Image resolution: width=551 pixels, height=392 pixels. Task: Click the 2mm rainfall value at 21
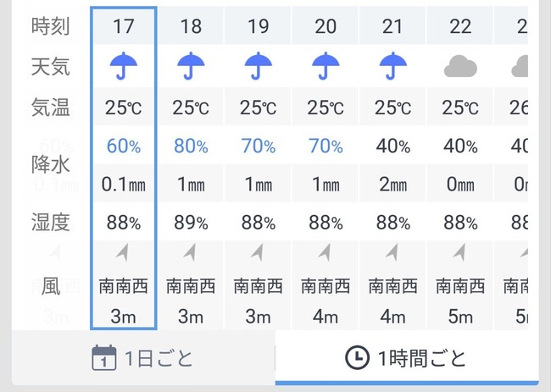(x=392, y=185)
